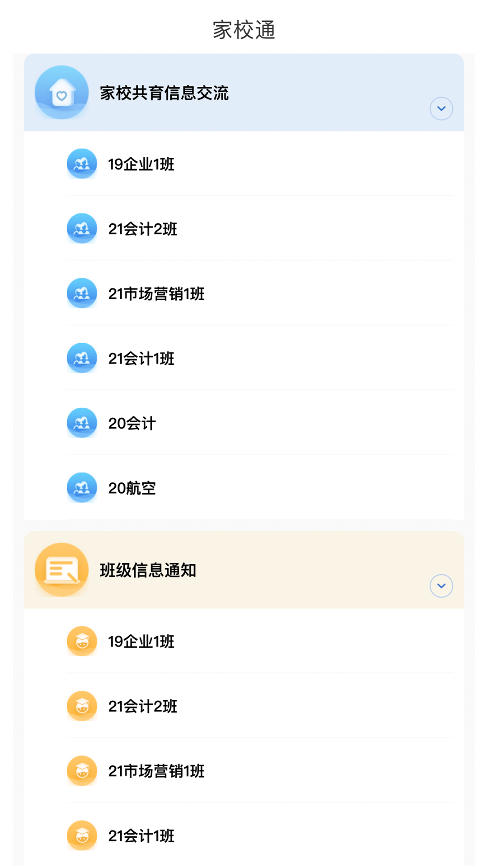Collapse the 班级信息通知 section chevron
The image size is (488, 868).
click(441, 586)
